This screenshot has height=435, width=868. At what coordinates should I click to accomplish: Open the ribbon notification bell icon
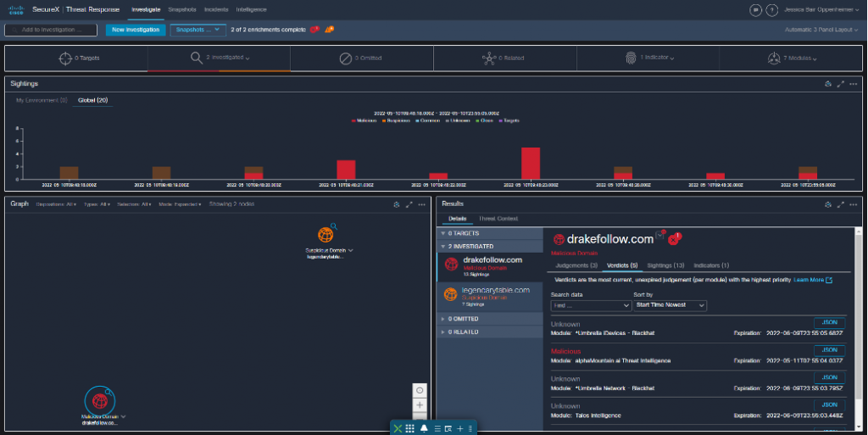424,428
